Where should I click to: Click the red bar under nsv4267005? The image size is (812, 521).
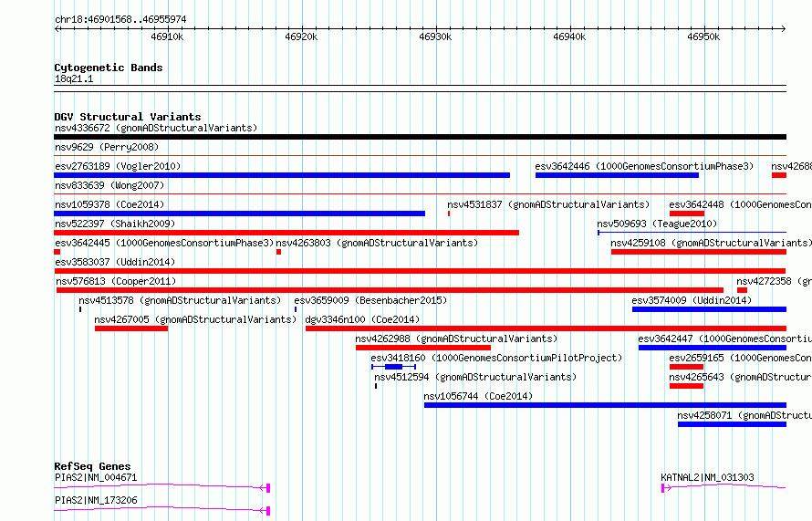[x=131, y=328]
